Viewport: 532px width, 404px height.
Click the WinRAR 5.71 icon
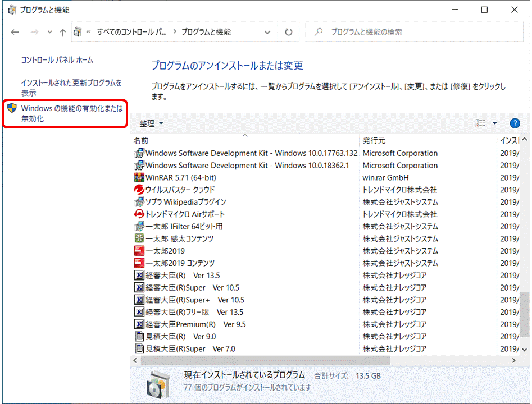[139, 178]
